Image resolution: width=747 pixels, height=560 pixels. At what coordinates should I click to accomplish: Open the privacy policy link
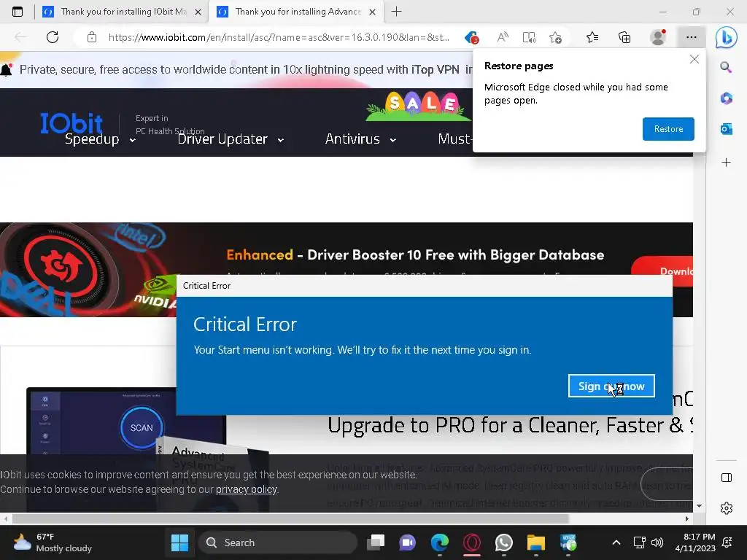coord(247,489)
